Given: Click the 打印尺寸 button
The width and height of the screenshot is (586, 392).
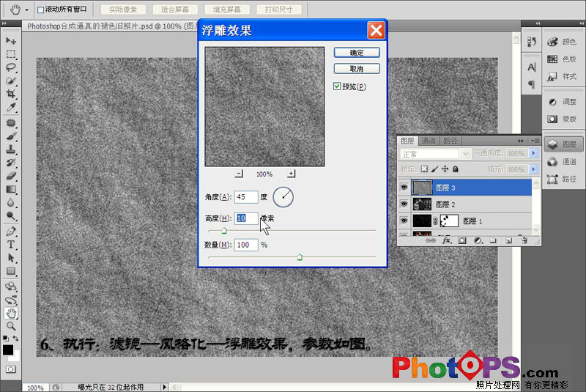Looking at the screenshot, I should [x=279, y=10].
